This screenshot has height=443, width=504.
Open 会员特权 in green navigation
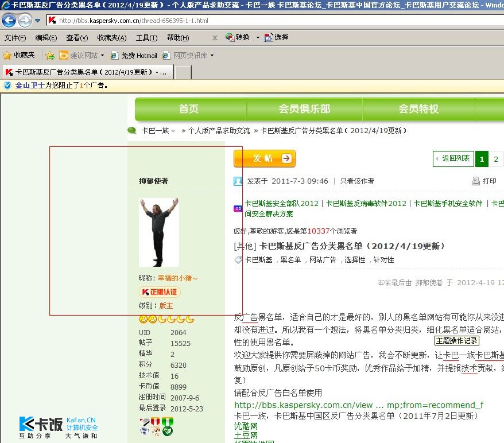point(418,108)
